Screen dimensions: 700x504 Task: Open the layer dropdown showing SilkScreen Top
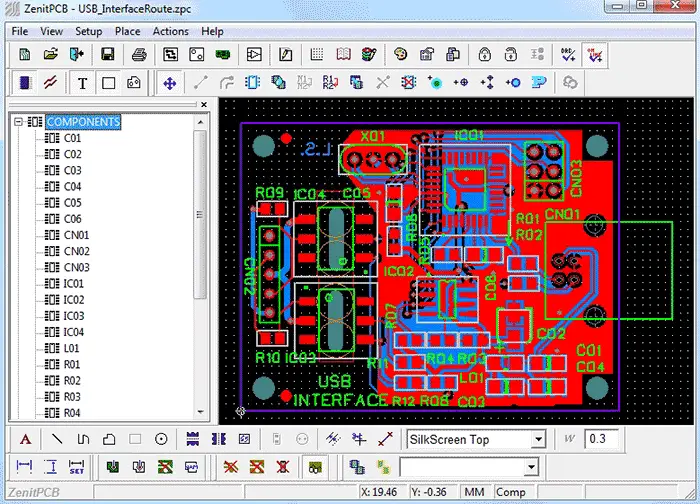point(539,439)
